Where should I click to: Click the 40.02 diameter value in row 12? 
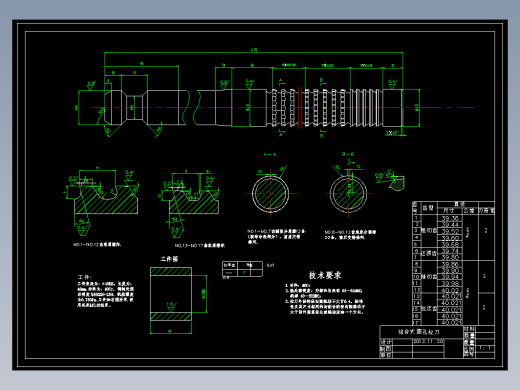pos(450,290)
